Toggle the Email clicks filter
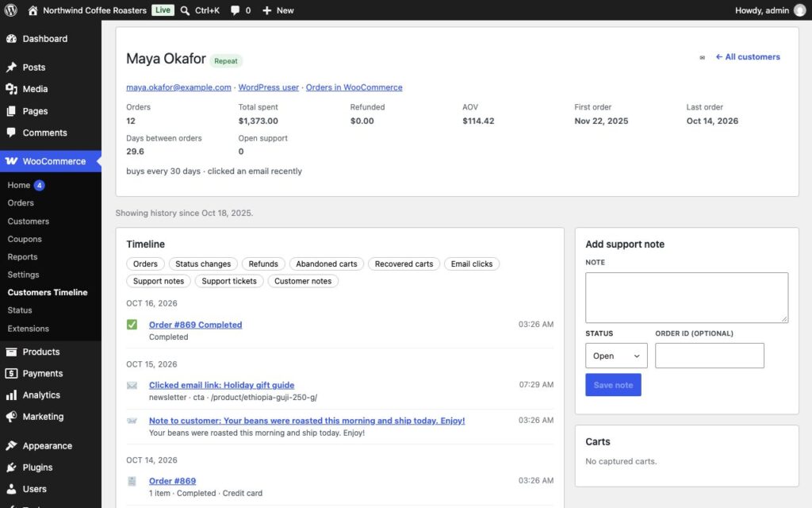This screenshot has height=508, width=812. [472, 264]
